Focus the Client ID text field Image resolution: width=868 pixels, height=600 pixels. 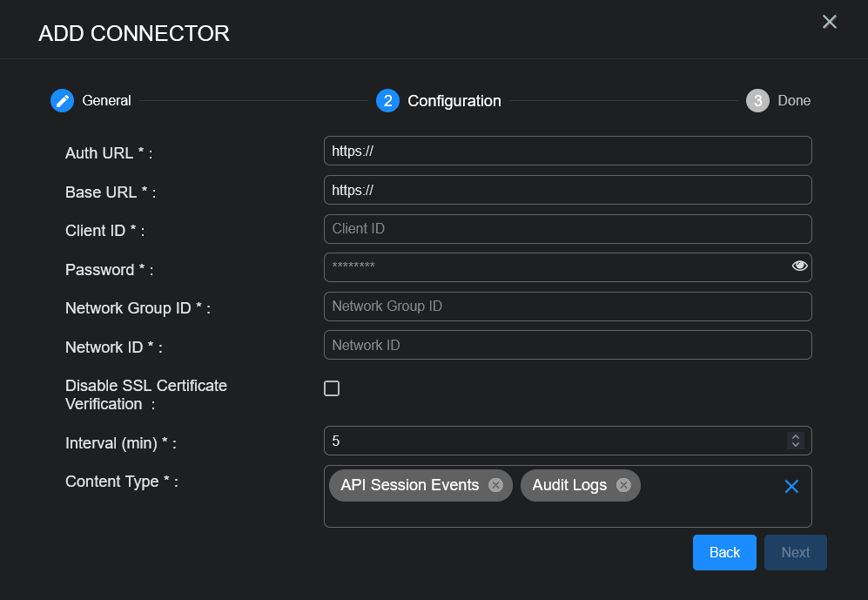tap(567, 229)
